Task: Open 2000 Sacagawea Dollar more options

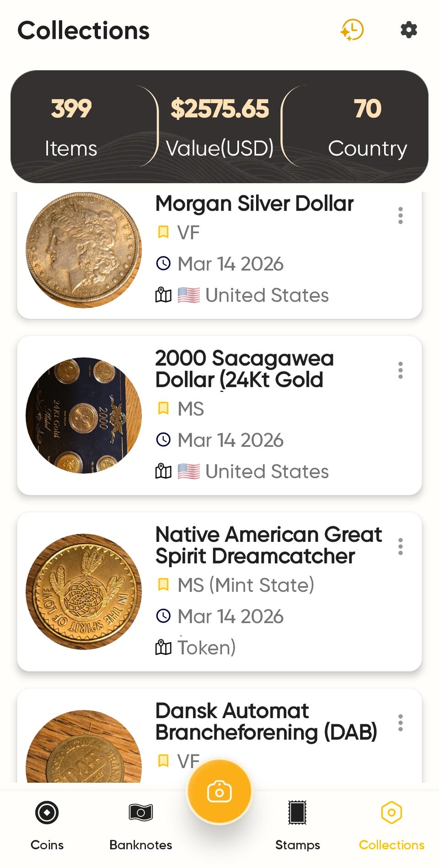Action: (401, 370)
